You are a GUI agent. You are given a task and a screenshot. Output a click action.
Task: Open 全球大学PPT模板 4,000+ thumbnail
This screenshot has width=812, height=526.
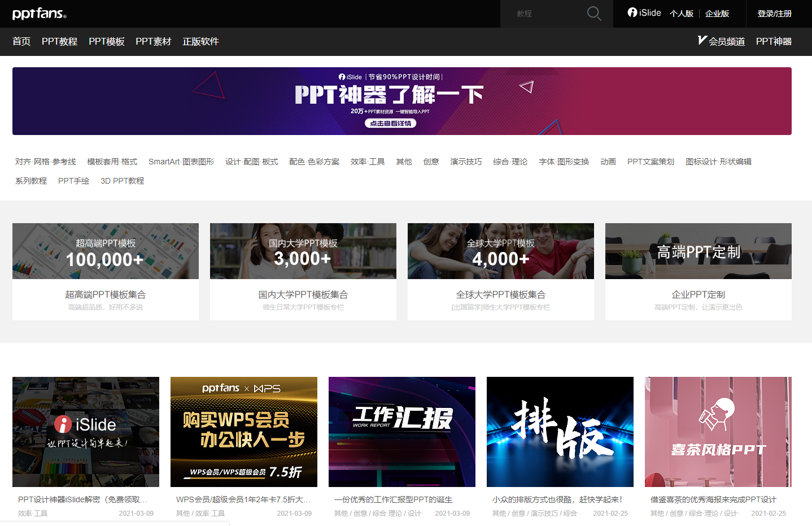[501, 251]
